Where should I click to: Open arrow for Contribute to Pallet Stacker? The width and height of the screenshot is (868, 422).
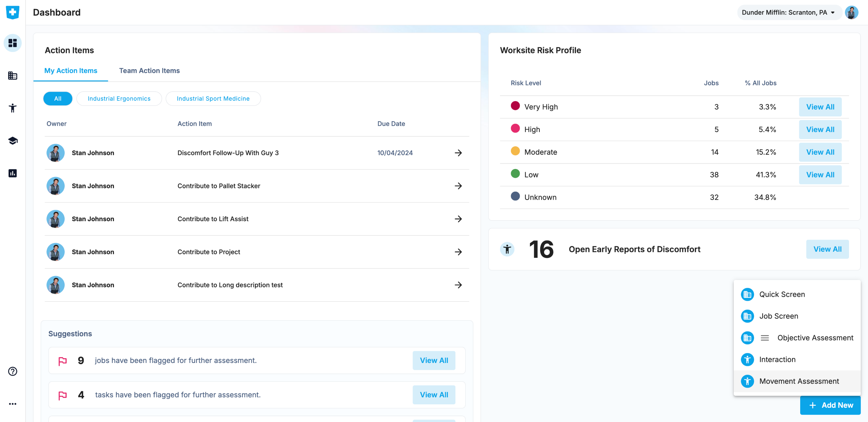coord(458,186)
